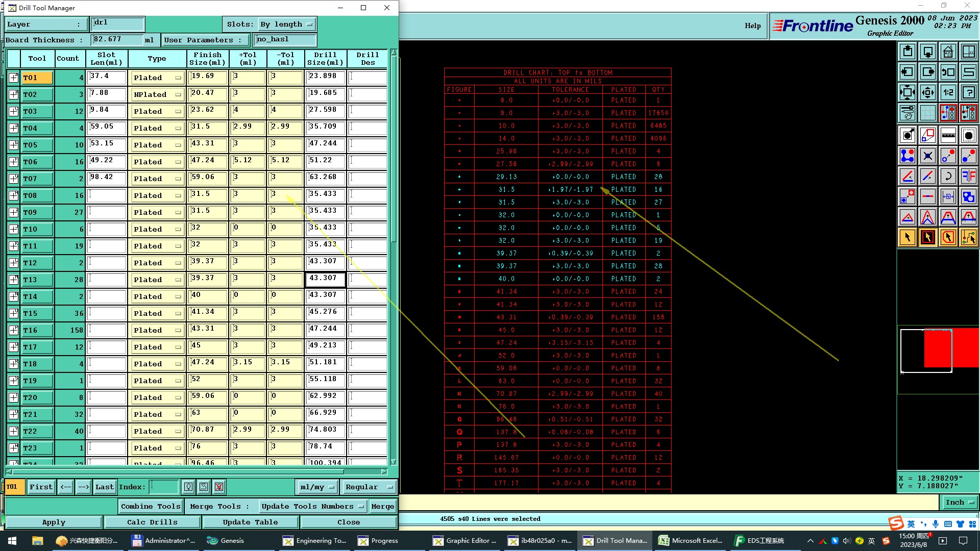Open the Help menu in Graphic Editor
This screenshot has width=980, height=551.
752,26
